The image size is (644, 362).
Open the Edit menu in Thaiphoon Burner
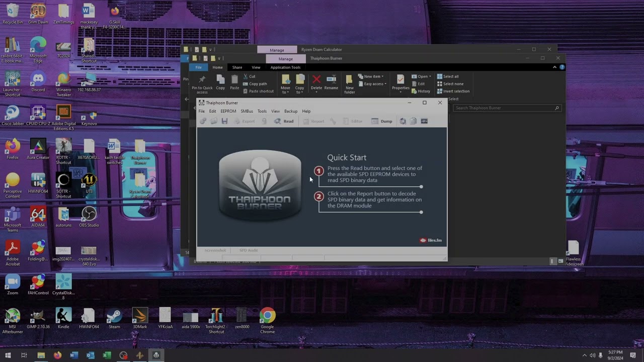point(213,111)
